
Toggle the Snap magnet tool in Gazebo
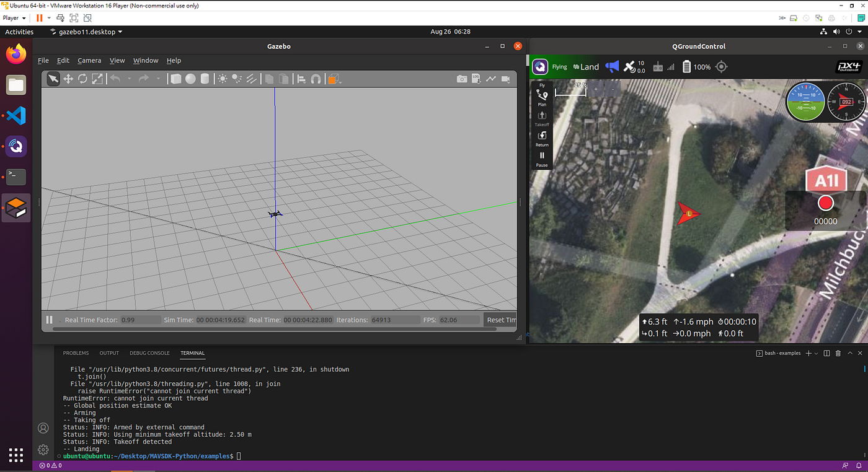(x=316, y=79)
